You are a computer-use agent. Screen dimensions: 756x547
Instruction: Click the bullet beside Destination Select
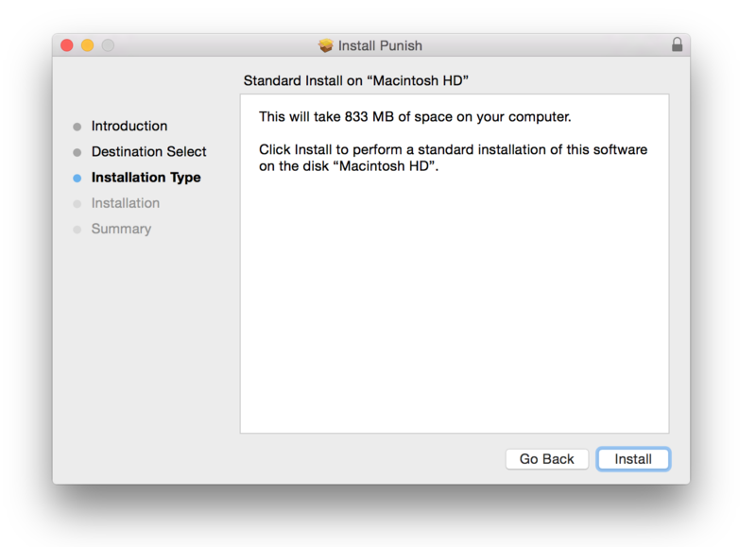(77, 152)
